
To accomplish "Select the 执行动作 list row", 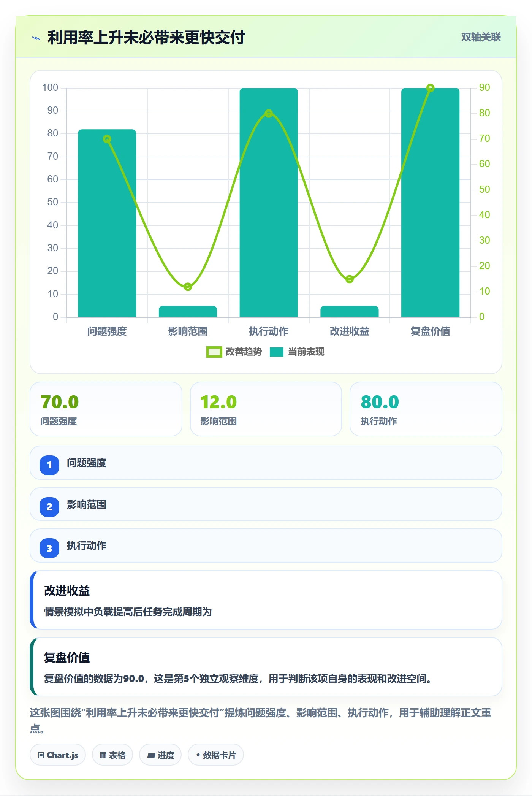I will click(x=266, y=545).
